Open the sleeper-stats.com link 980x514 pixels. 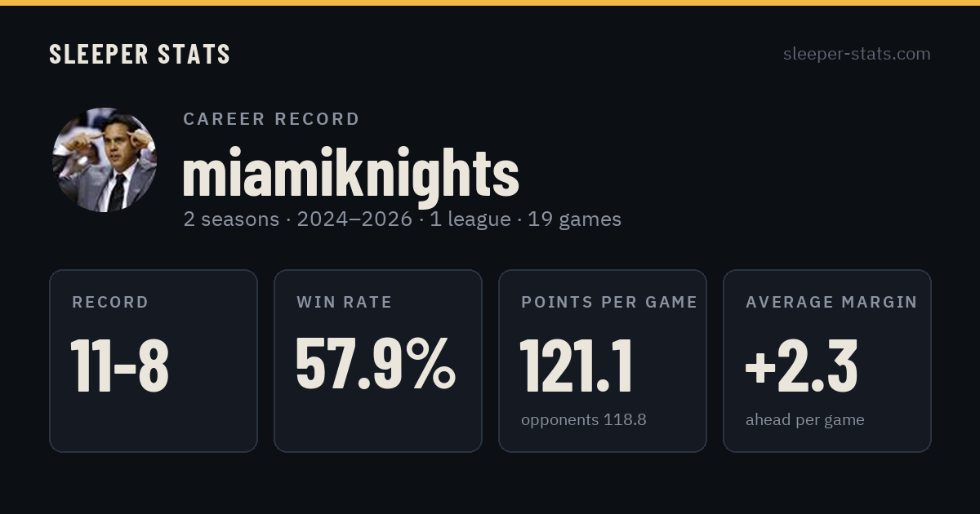[857, 54]
